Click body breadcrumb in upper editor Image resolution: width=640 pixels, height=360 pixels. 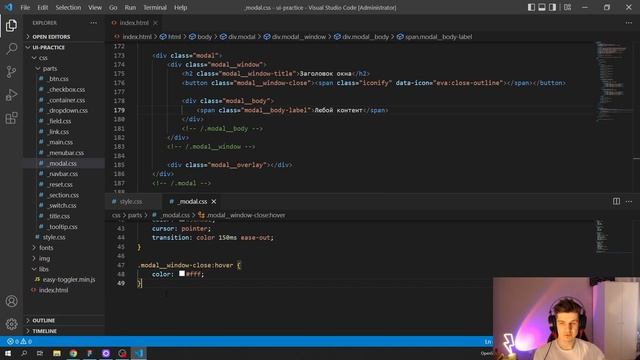click(200, 37)
